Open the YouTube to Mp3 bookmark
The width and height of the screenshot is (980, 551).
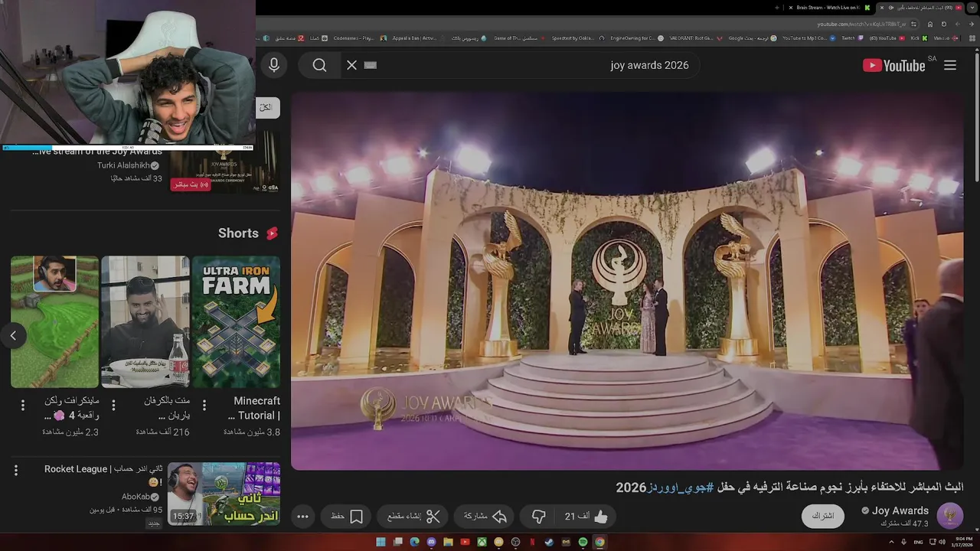(x=808, y=38)
